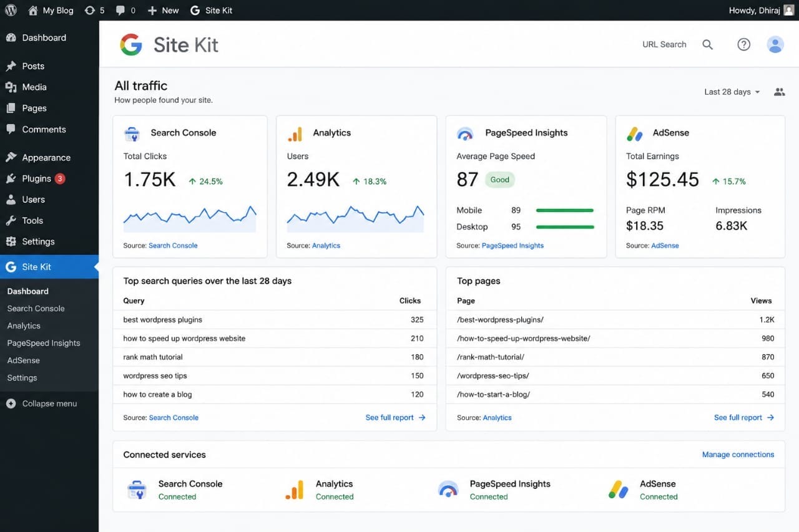
Task: Click the URL Search field
Action: (664, 44)
